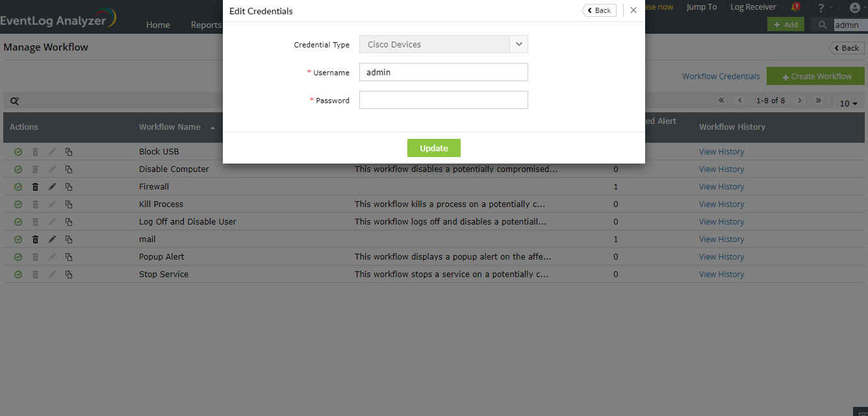Click the magnifier icon beside admin search
868x416 pixels.
coord(823,25)
